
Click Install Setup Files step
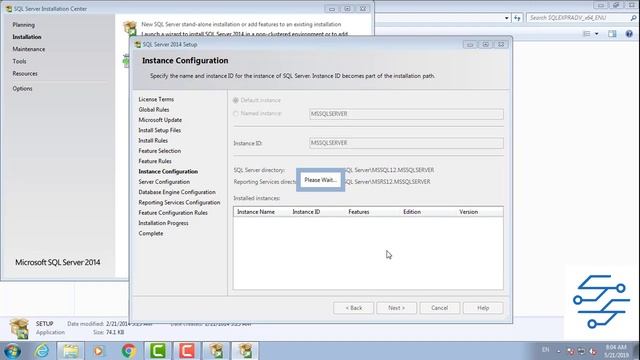pyautogui.click(x=160, y=130)
